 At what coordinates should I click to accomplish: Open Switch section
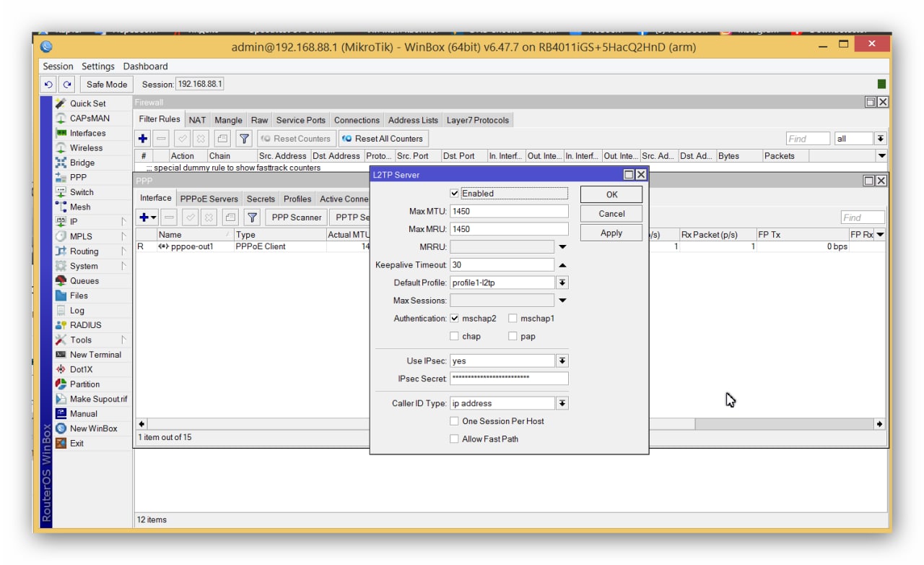click(x=82, y=192)
